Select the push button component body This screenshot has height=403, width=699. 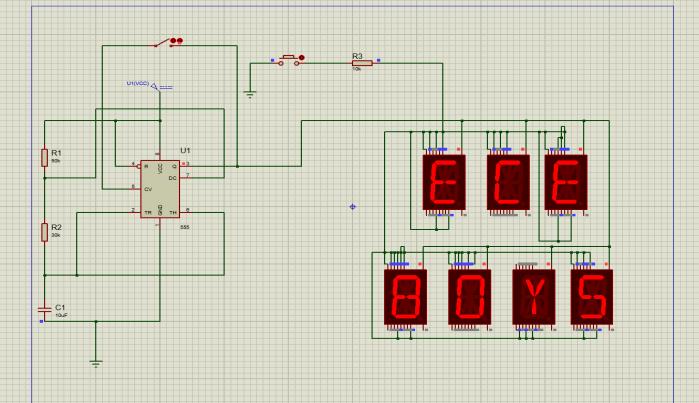290,60
